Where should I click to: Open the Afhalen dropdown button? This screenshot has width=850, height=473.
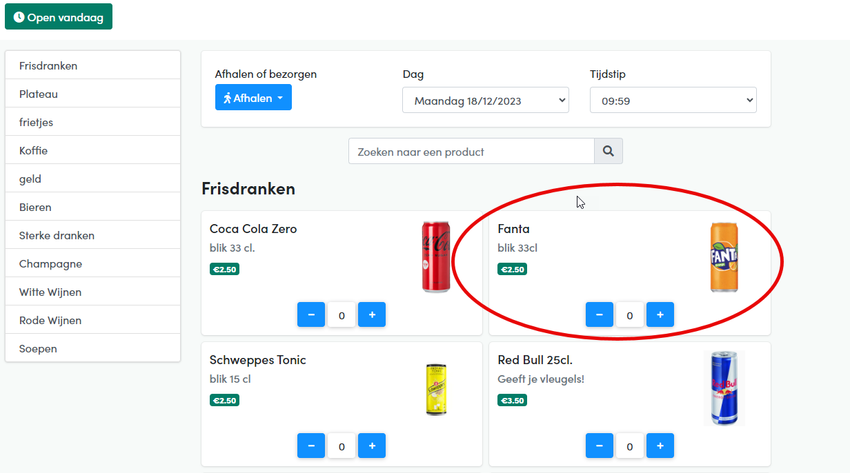click(x=253, y=98)
